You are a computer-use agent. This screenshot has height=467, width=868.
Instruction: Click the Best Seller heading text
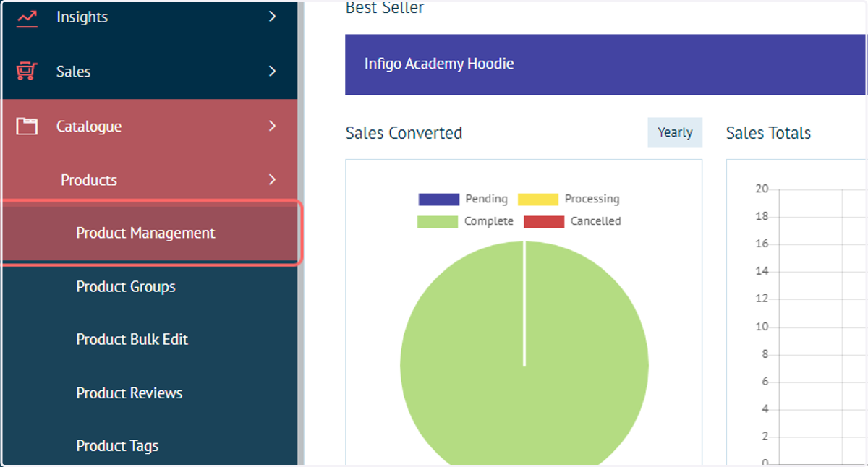pos(385,8)
